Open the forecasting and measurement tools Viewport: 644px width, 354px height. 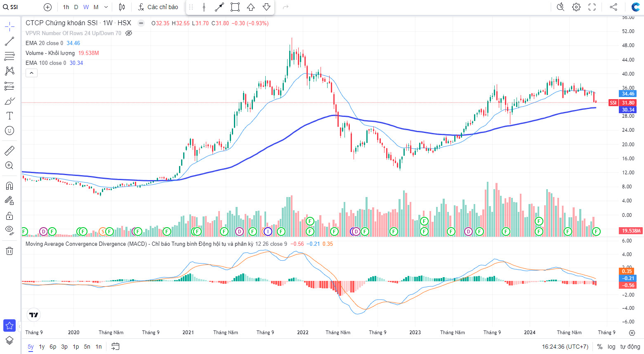(9, 86)
